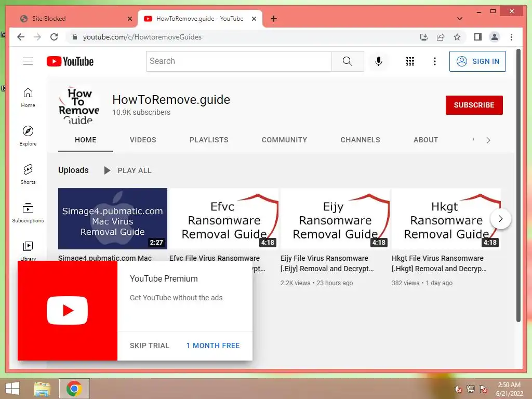The height and width of the screenshot is (399, 532).
Task: Accept 1 MONTH FREE offer
Action: click(x=213, y=345)
